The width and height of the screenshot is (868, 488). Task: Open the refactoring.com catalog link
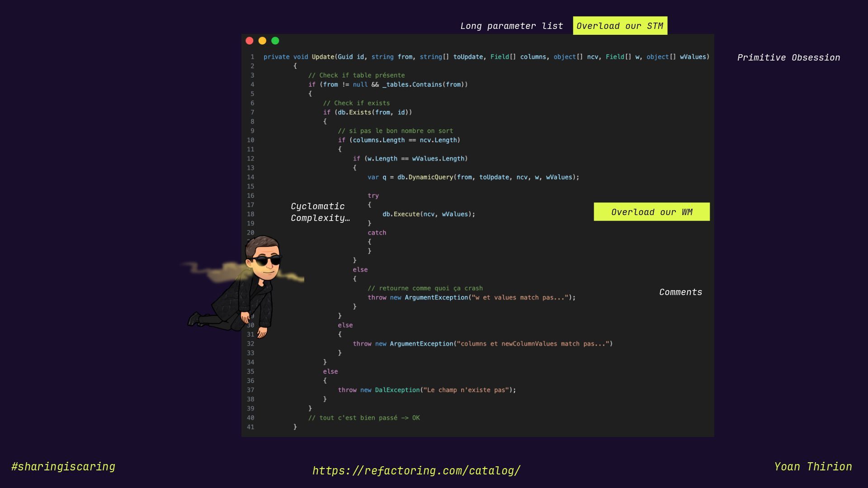pyautogui.click(x=416, y=471)
